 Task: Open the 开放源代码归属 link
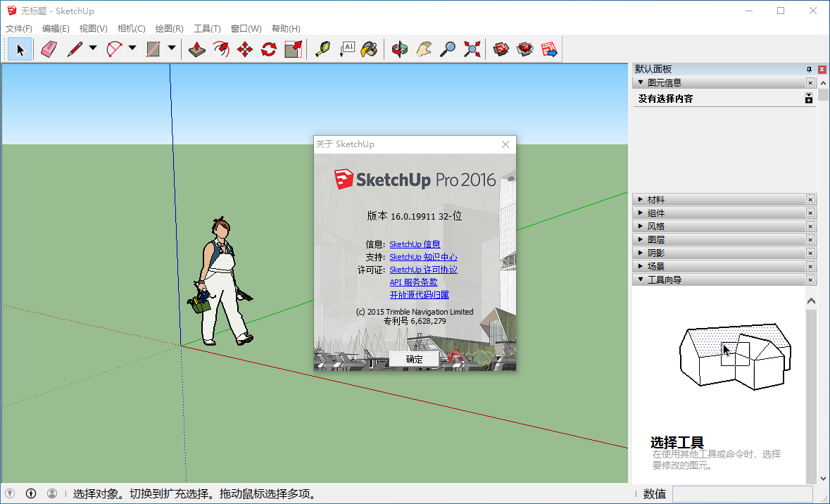pos(420,295)
